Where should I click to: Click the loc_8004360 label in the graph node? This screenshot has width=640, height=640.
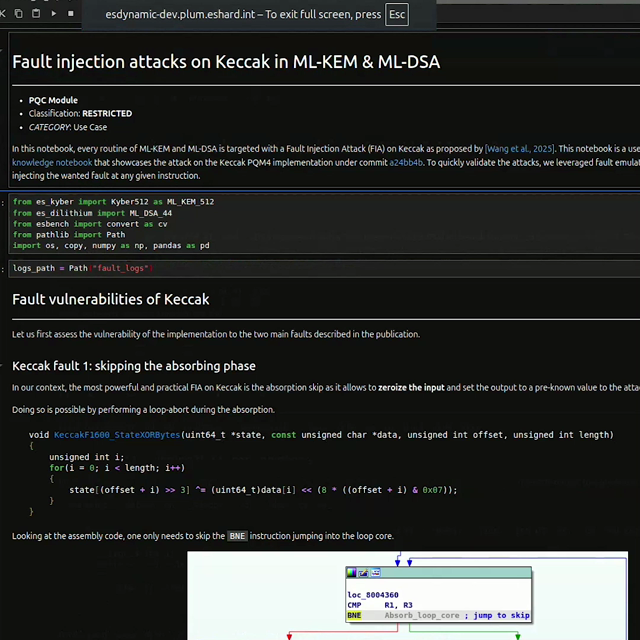(373, 595)
